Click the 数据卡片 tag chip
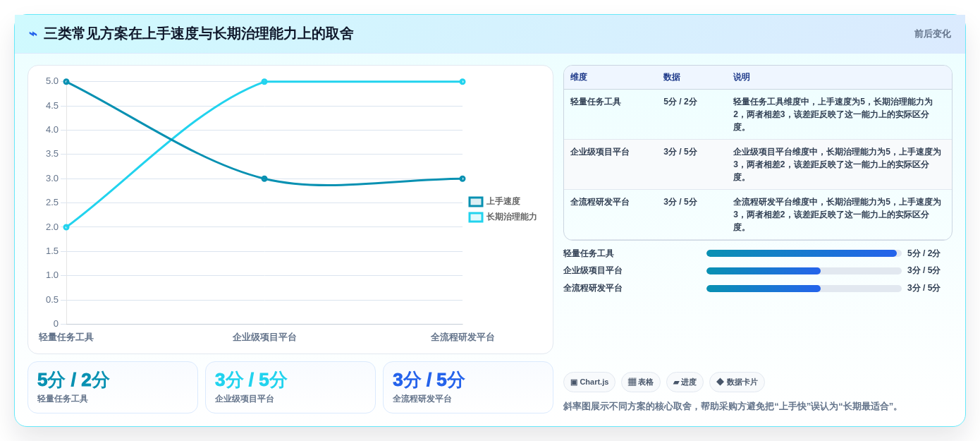The image size is (980, 441). coord(737,382)
